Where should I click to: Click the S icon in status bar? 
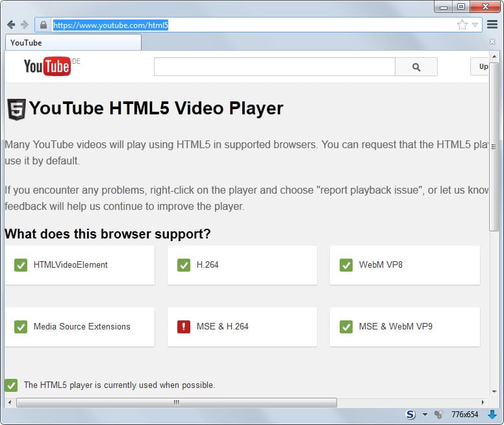point(410,415)
